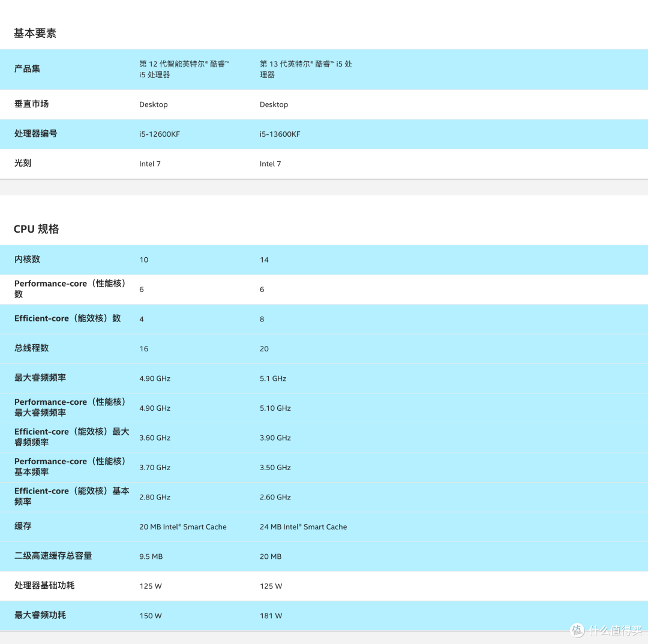Select the 处理器基础功耗 row label
This screenshot has height=644, width=648.
tap(44, 586)
